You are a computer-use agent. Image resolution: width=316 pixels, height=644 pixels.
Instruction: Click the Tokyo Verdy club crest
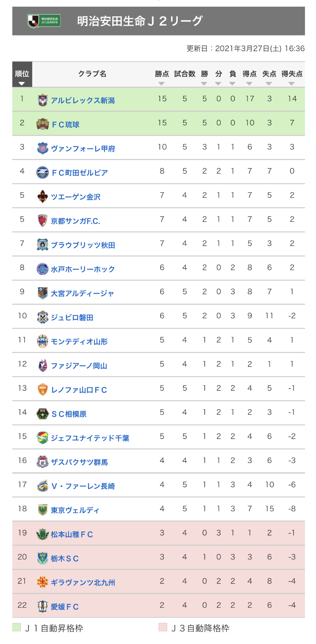pyautogui.click(x=42, y=510)
